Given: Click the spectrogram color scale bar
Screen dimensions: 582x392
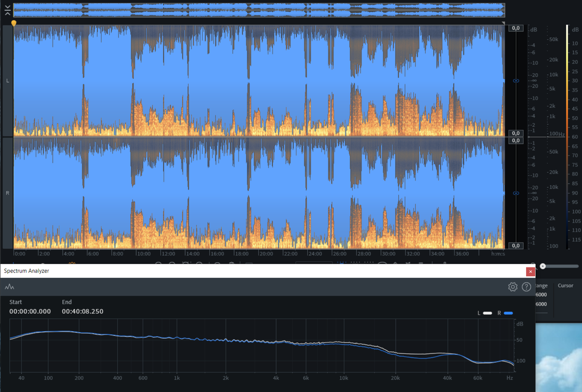Looking at the screenshot, I should click(567, 137).
